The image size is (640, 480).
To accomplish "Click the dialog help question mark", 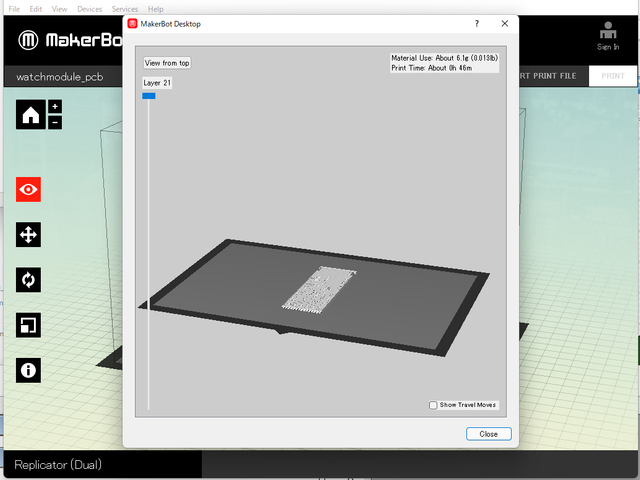I will pos(477,24).
